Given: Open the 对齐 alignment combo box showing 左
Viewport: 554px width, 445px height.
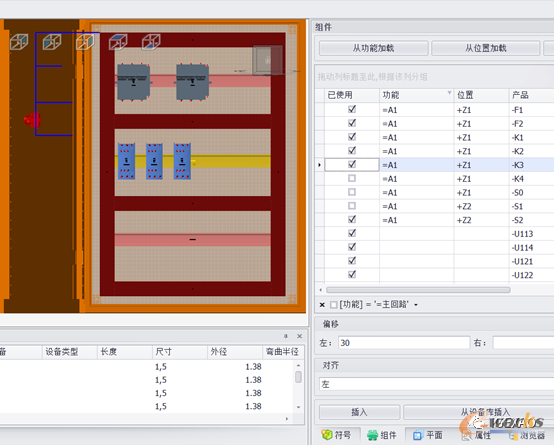Looking at the screenshot, I should (x=437, y=384).
